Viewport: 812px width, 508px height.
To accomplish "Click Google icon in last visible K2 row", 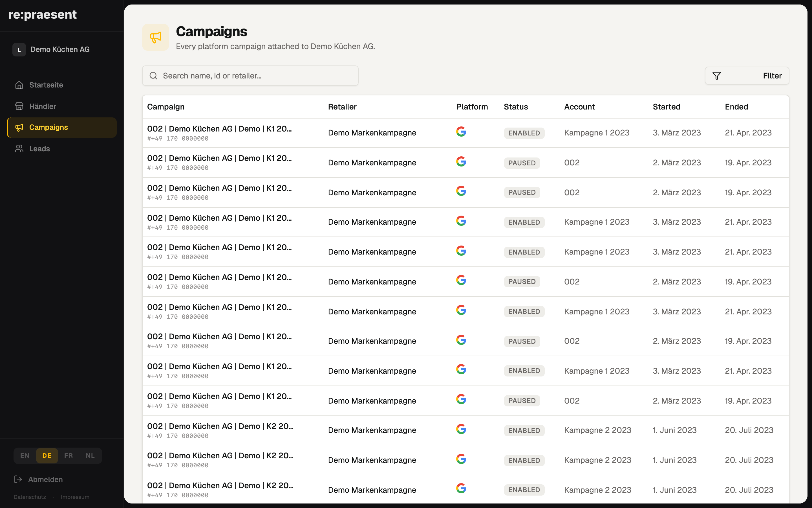I will click(461, 489).
